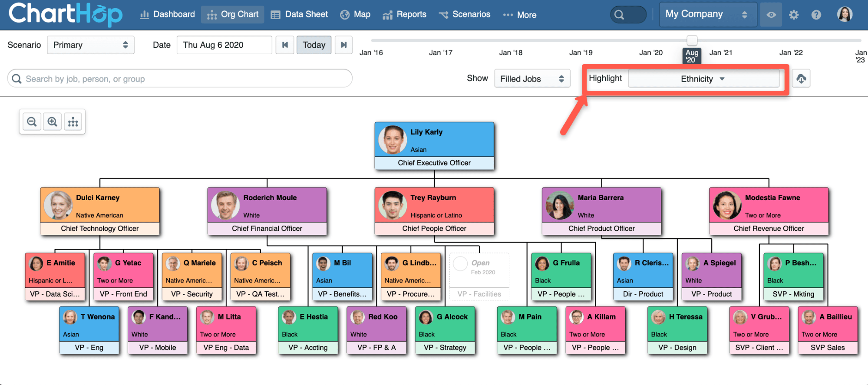
Task: Select H Teressa's card
Action: pos(677,330)
